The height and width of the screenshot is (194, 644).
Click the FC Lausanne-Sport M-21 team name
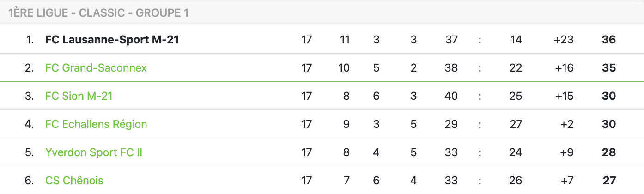[112, 40]
